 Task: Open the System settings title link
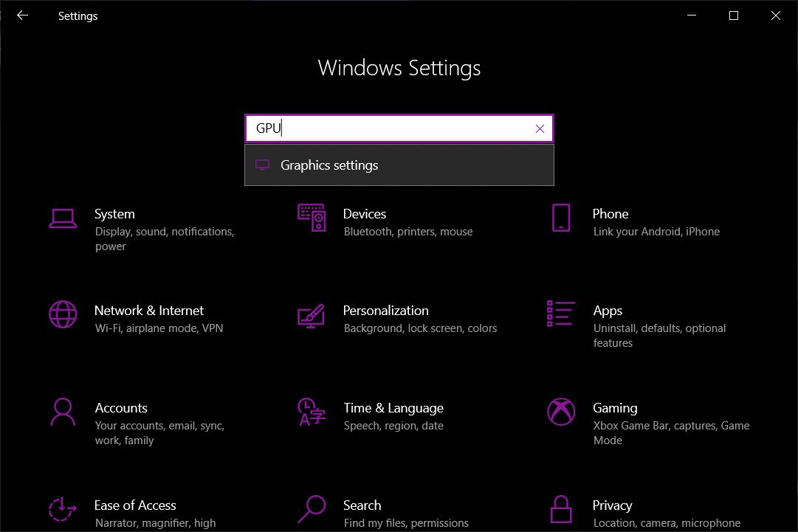pos(114,214)
